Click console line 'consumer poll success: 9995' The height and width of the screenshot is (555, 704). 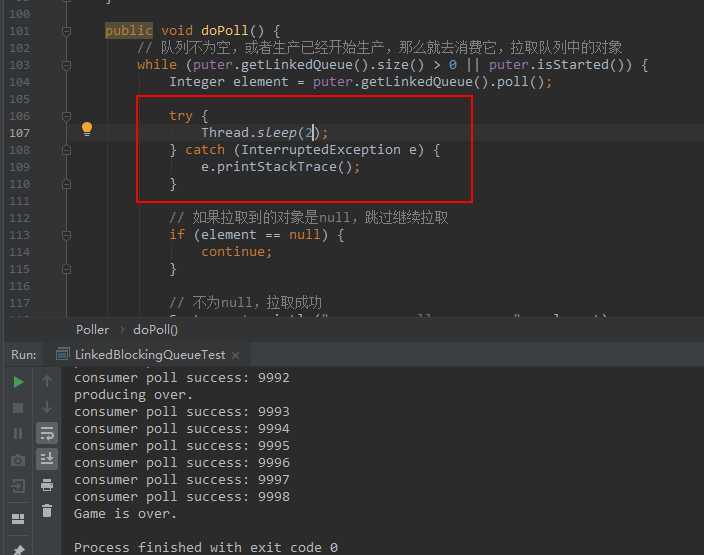182,446
